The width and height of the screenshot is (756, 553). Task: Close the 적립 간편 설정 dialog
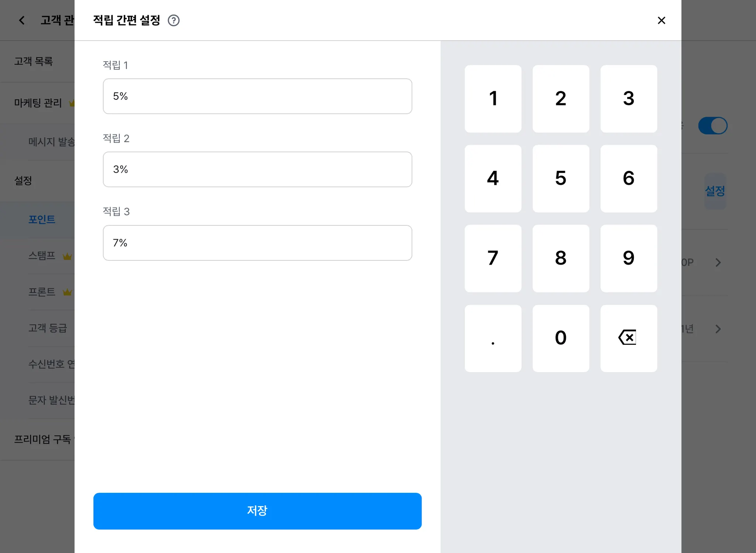pos(661,20)
